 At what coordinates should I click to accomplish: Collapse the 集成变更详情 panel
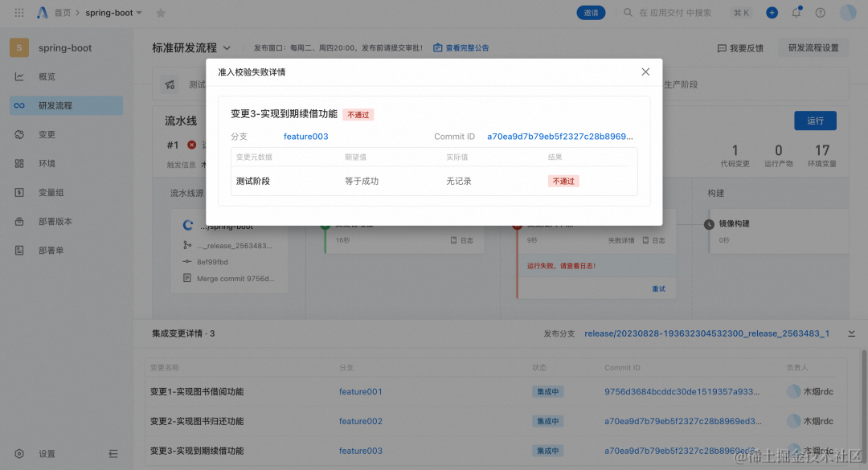click(851, 333)
